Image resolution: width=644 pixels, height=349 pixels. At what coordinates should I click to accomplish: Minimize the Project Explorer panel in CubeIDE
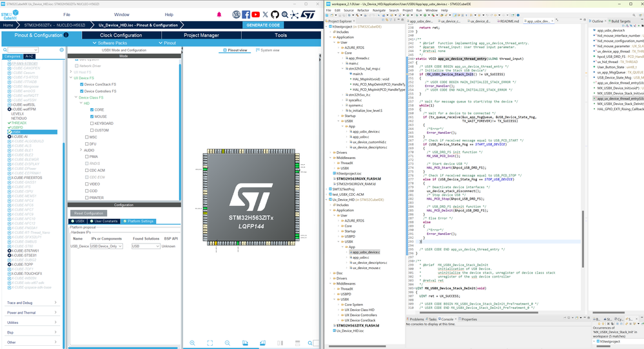coord(397,20)
